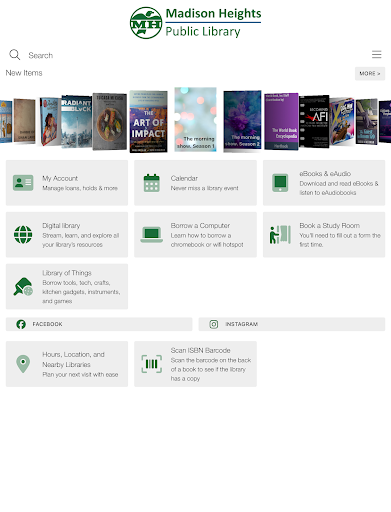Click the Madison Heights Public Library logo
The width and height of the screenshot is (391, 512).
pos(195,23)
